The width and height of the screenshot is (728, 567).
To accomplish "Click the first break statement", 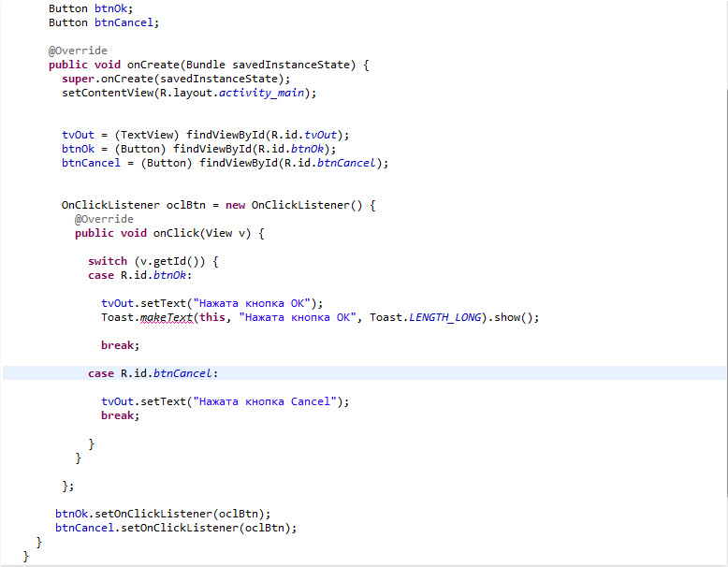I will tap(120, 345).
